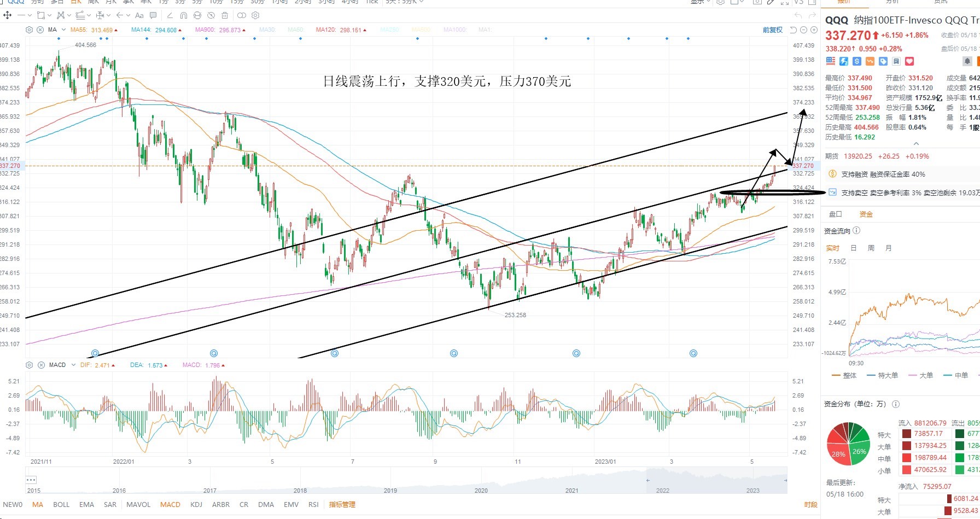Toggle the RSI sub-indicator
980x519 pixels.
click(x=313, y=505)
